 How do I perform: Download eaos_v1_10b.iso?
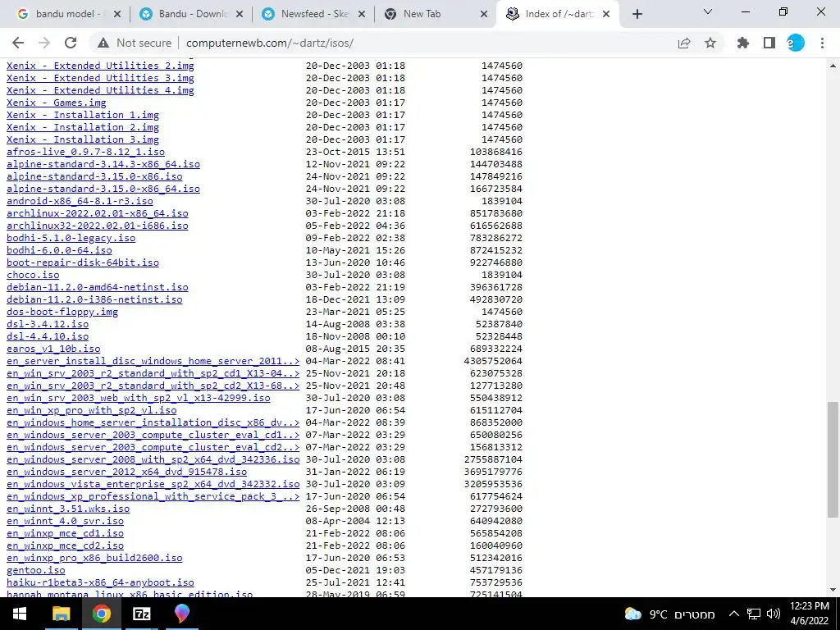point(53,349)
